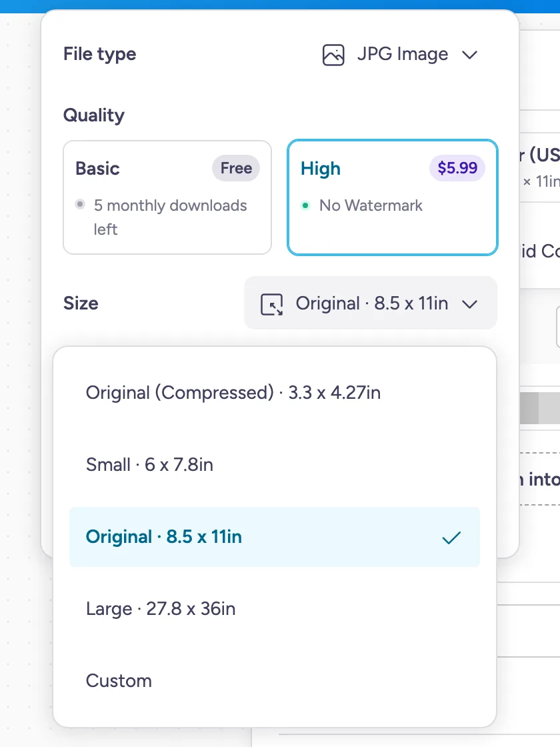Choose Small 6 x 7.8in size
The image size is (560, 747).
click(x=274, y=465)
